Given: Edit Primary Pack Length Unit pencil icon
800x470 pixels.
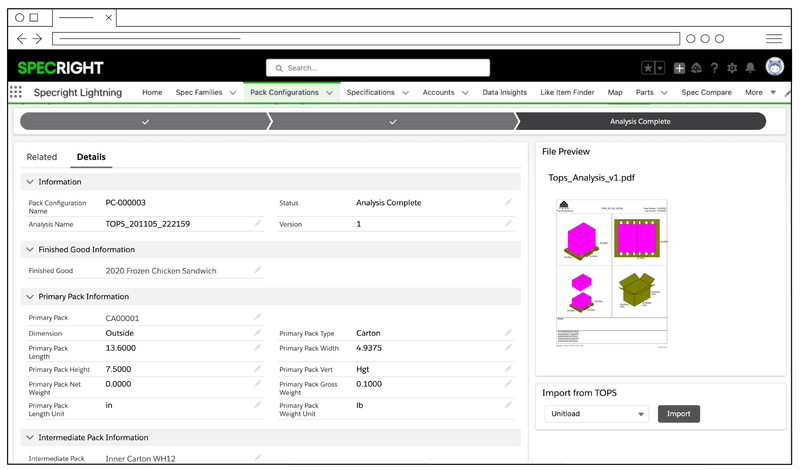Looking at the screenshot, I should [x=258, y=405].
